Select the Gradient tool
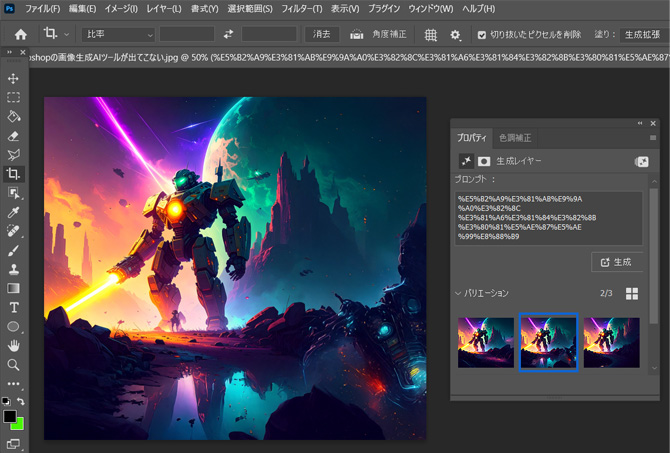The height and width of the screenshot is (453, 670). pyautogui.click(x=13, y=288)
